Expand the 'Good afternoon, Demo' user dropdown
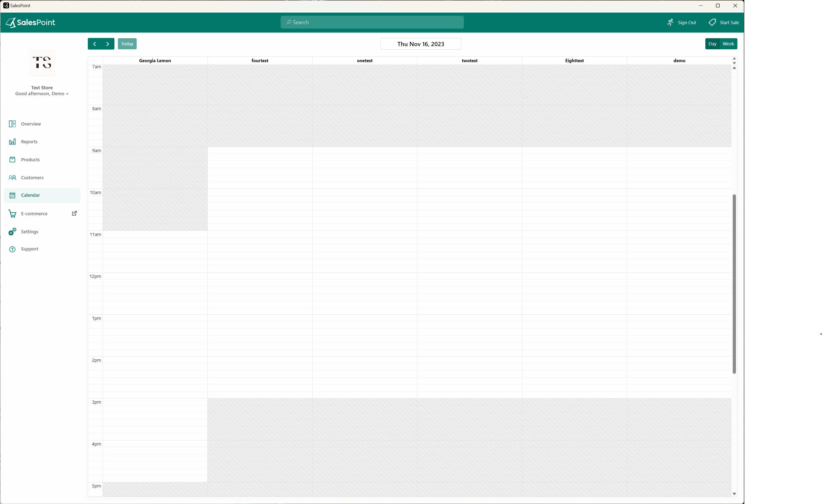822x504 pixels. [x=42, y=94]
